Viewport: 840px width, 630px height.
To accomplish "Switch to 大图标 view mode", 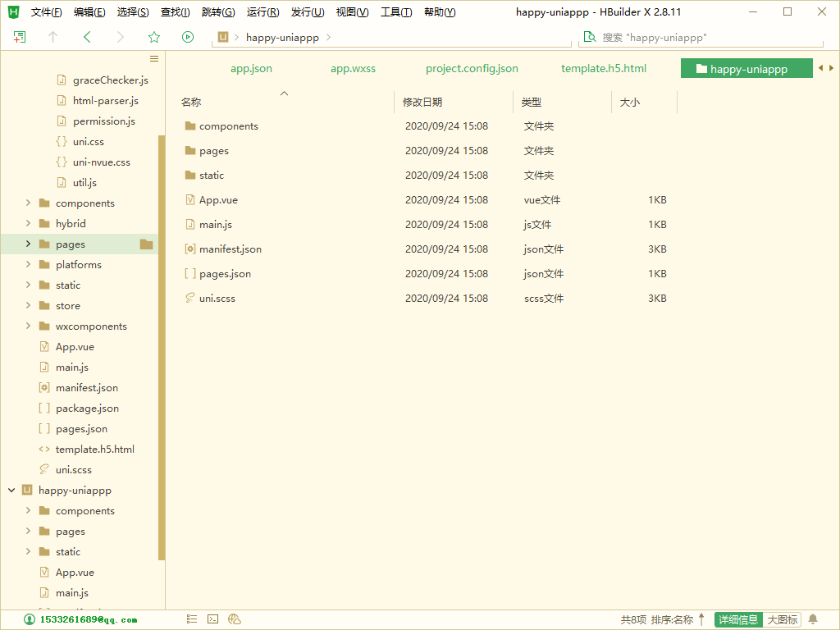I will click(x=782, y=620).
